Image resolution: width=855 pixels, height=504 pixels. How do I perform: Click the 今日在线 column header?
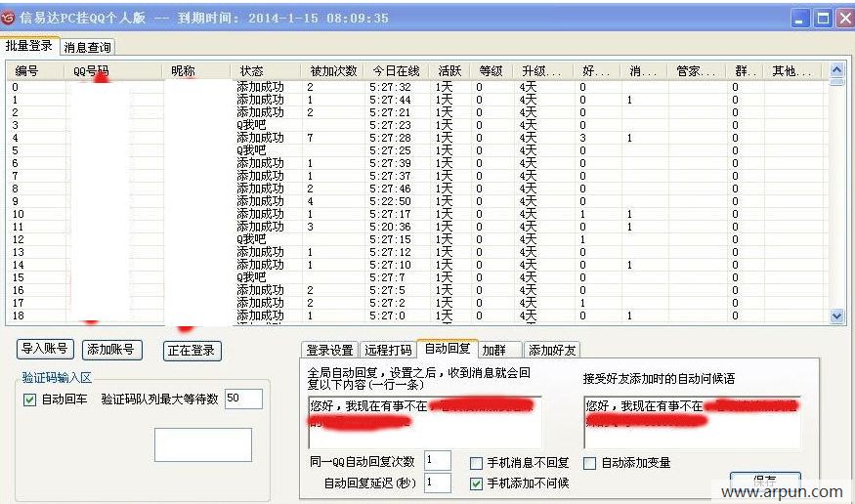point(397,71)
